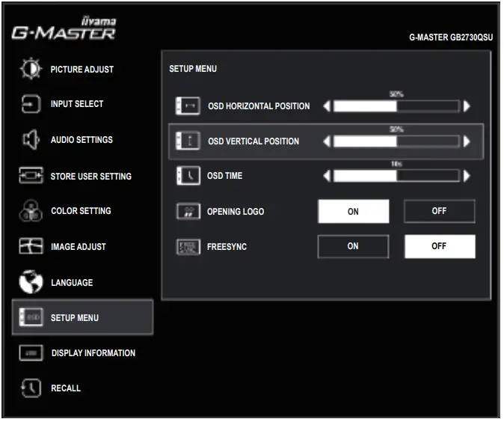Go to Audio Settings
The height and width of the screenshot is (422, 504).
tap(82, 140)
